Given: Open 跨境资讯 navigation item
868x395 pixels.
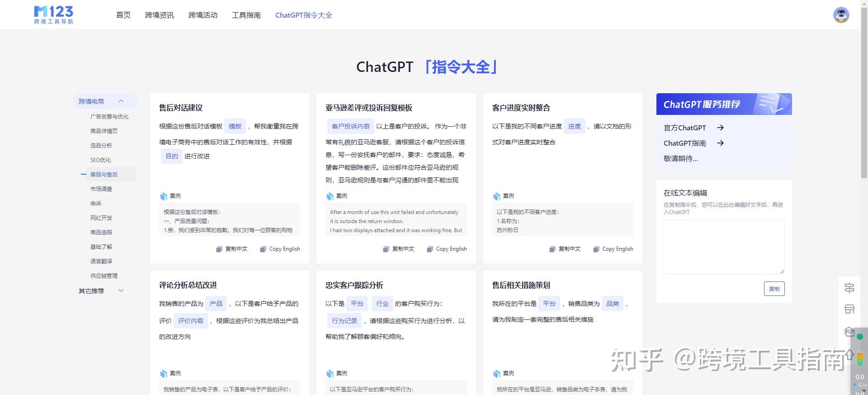Looking at the screenshot, I should (x=160, y=15).
